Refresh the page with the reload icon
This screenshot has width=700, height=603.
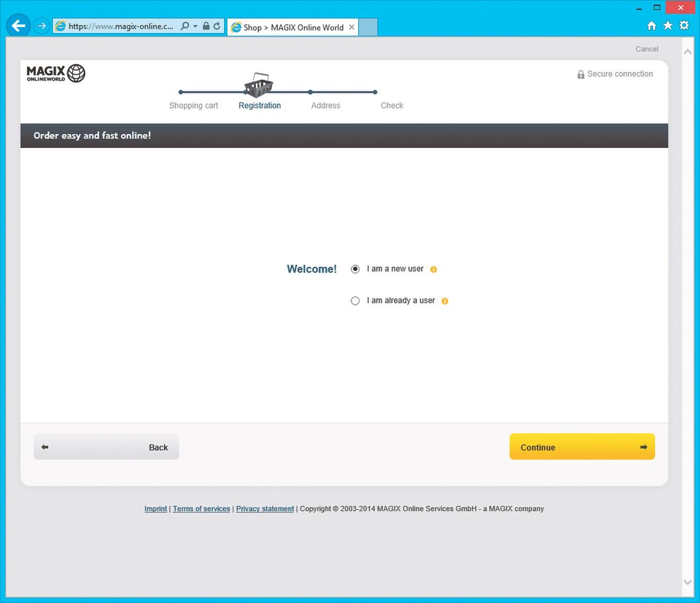217,26
